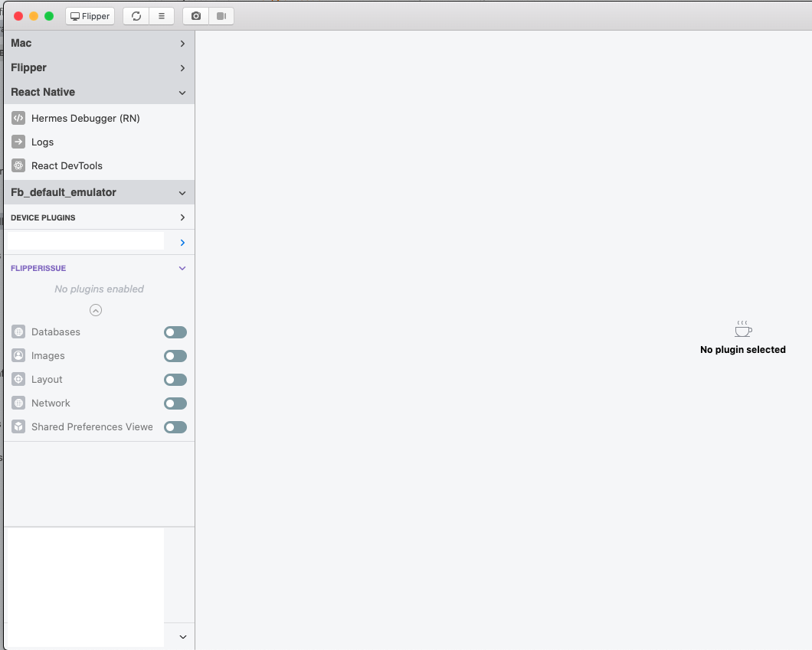Click the Databases plugin icon

[18, 332]
